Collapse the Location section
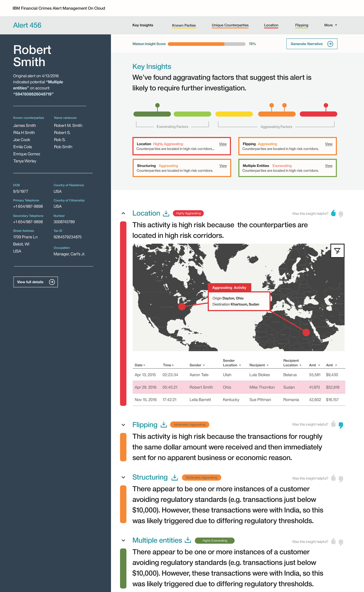 123,213
